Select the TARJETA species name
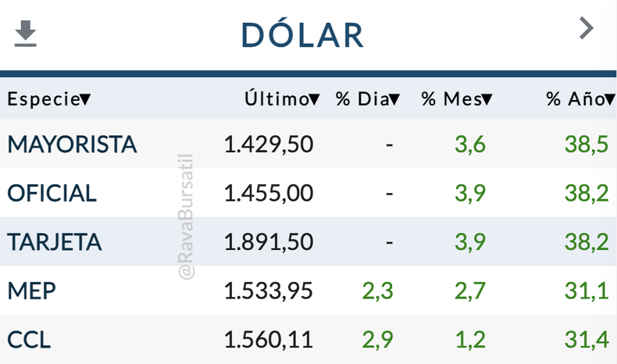The height and width of the screenshot is (364, 617). [x=55, y=241]
